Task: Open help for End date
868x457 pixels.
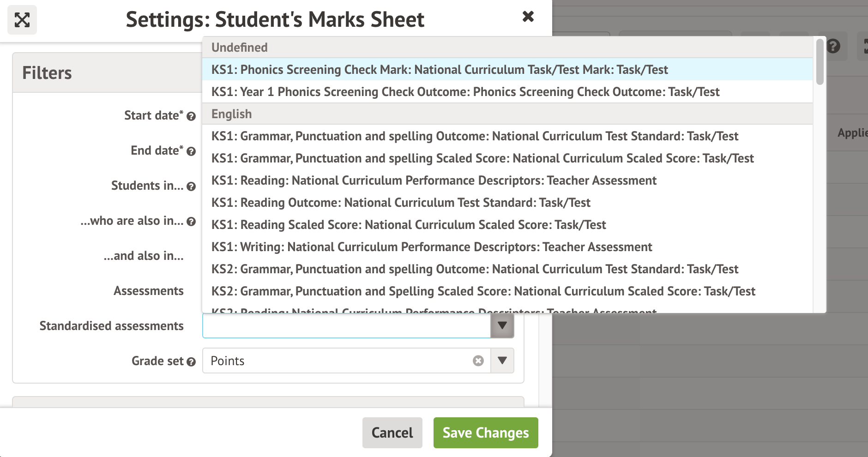Action: [x=191, y=151]
